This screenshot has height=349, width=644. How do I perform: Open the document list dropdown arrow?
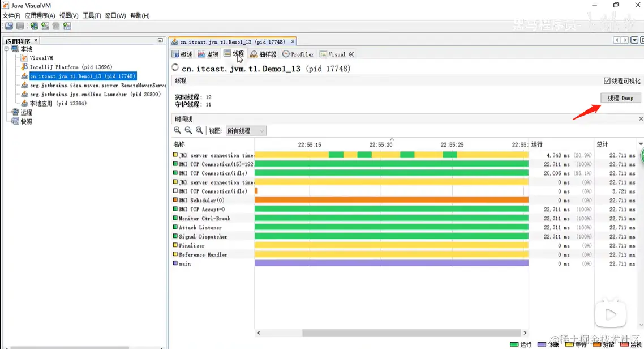pos(634,40)
